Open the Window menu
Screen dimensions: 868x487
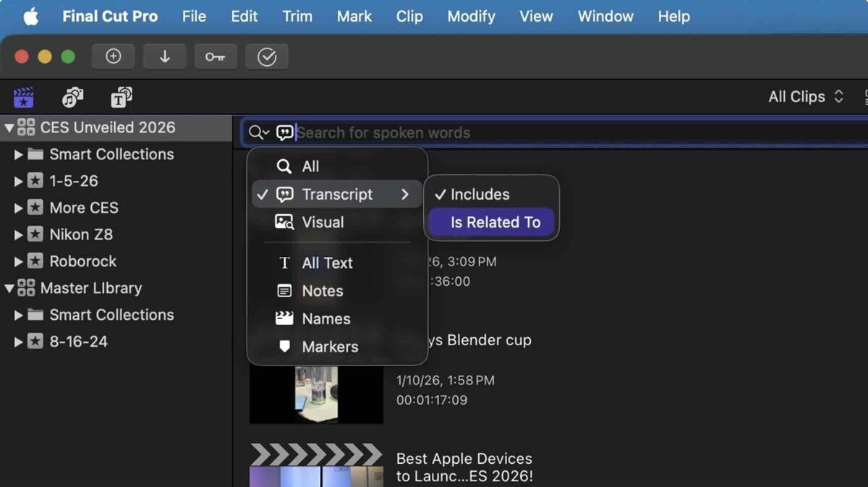(605, 17)
